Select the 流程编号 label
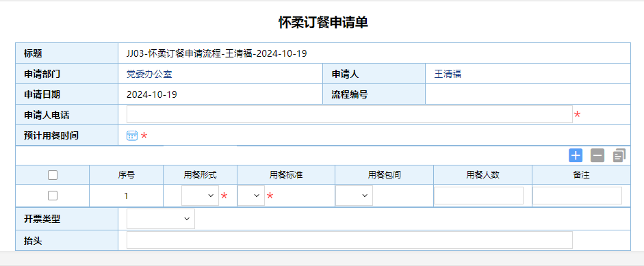 pos(350,95)
